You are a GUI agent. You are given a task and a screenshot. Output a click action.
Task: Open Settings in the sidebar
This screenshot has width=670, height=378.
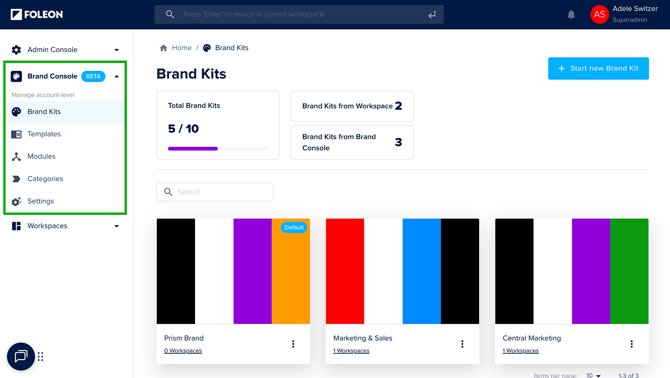(65, 201)
